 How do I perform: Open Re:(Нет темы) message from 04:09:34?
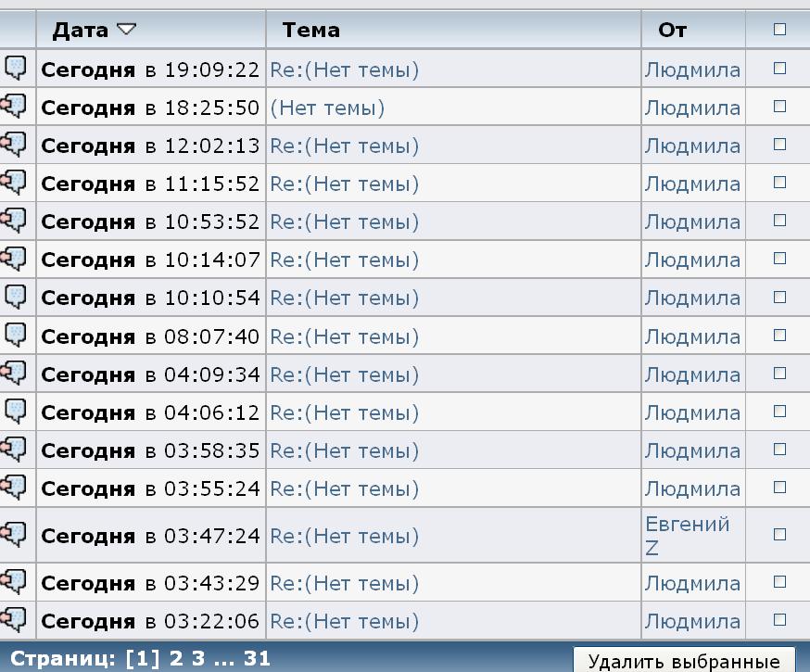345,375
